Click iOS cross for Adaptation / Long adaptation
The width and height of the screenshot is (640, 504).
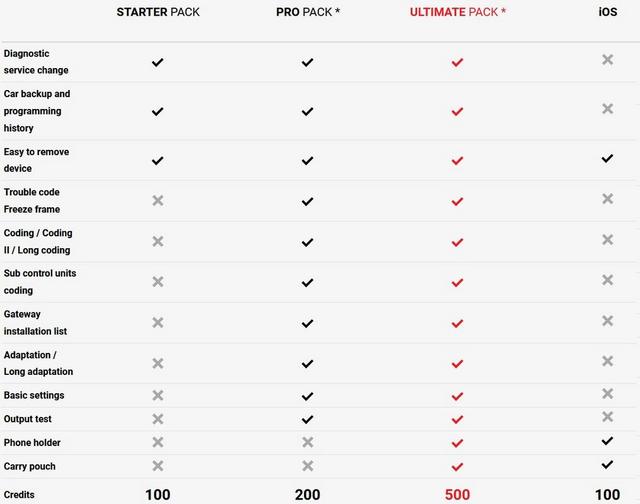(607, 361)
